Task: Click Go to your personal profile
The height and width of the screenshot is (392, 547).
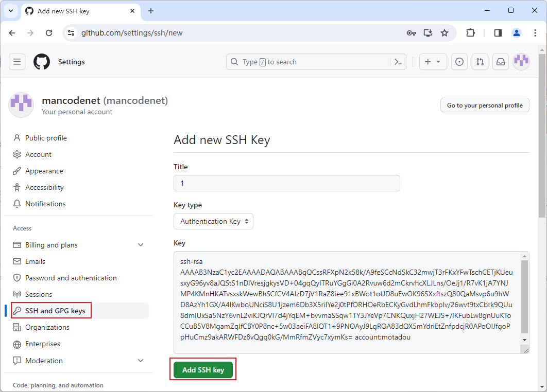Action: 484,105
